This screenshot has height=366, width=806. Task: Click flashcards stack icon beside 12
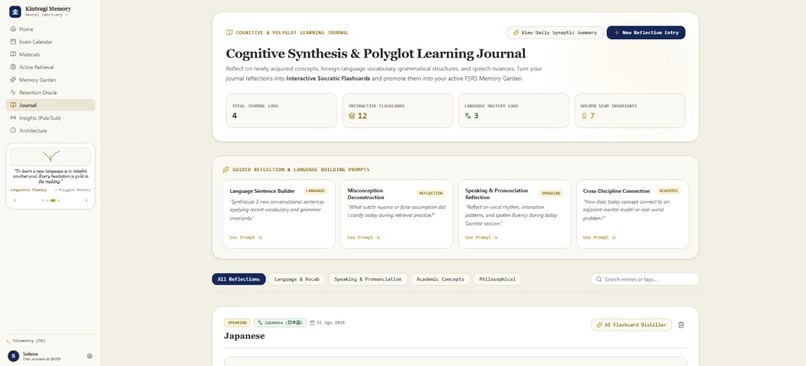[352, 116]
